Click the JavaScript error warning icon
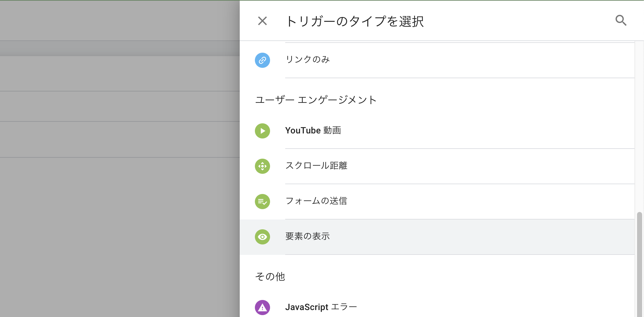This screenshot has width=644, height=317. pos(262,307)
